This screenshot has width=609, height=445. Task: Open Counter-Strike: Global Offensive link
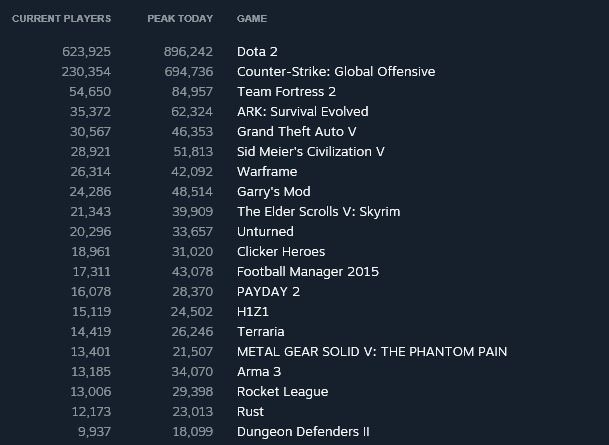(336, 72)
